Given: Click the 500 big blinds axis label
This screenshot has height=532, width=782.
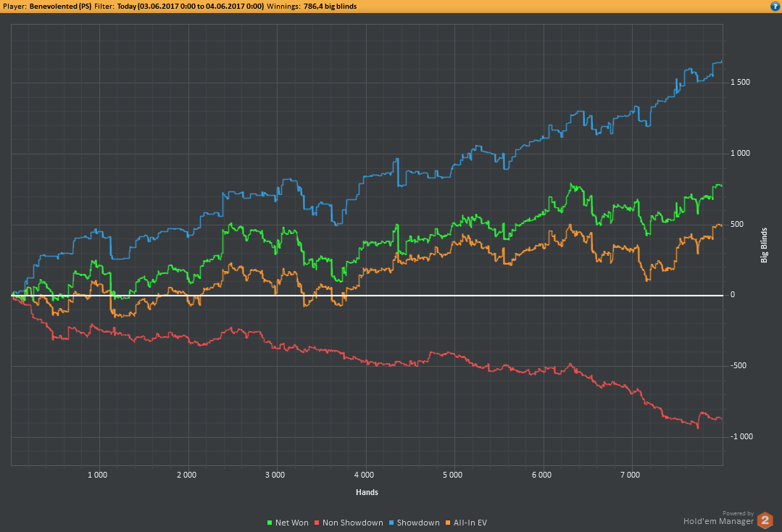Looking at the screenshot, I should tap(736, 224).
